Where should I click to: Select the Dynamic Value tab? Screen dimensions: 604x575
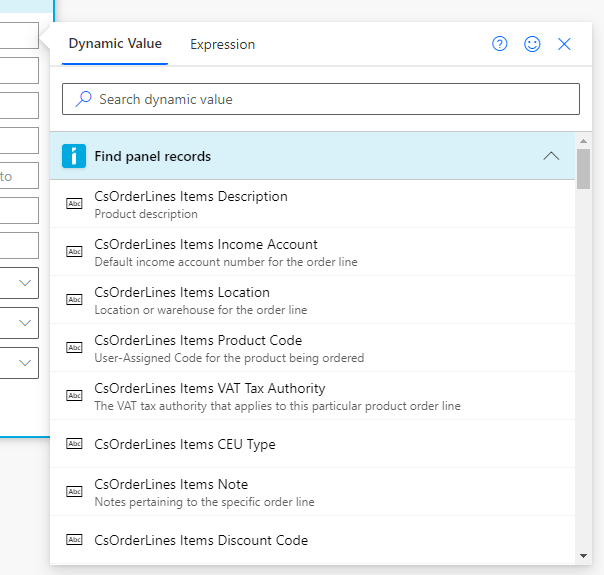point(115,44)
